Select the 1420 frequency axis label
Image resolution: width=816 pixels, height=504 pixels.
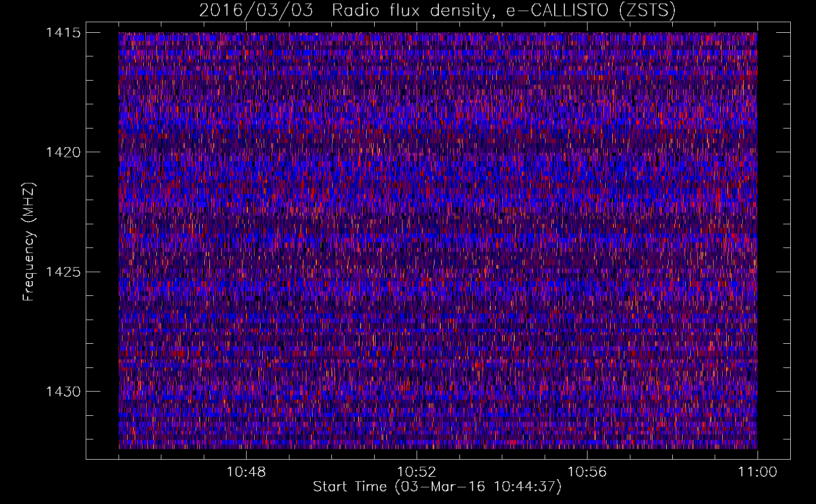[64, 152]
